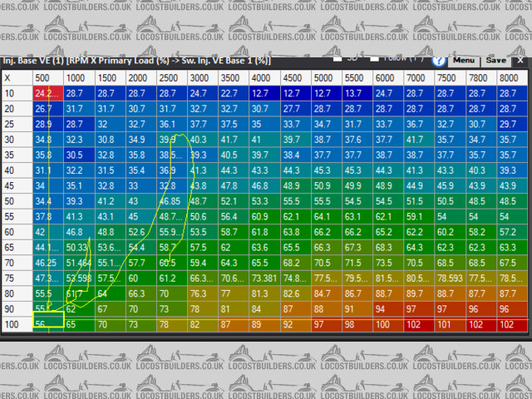532x399 pixels.
Task: Enable the 3D view checkbox
Action: 338,60
